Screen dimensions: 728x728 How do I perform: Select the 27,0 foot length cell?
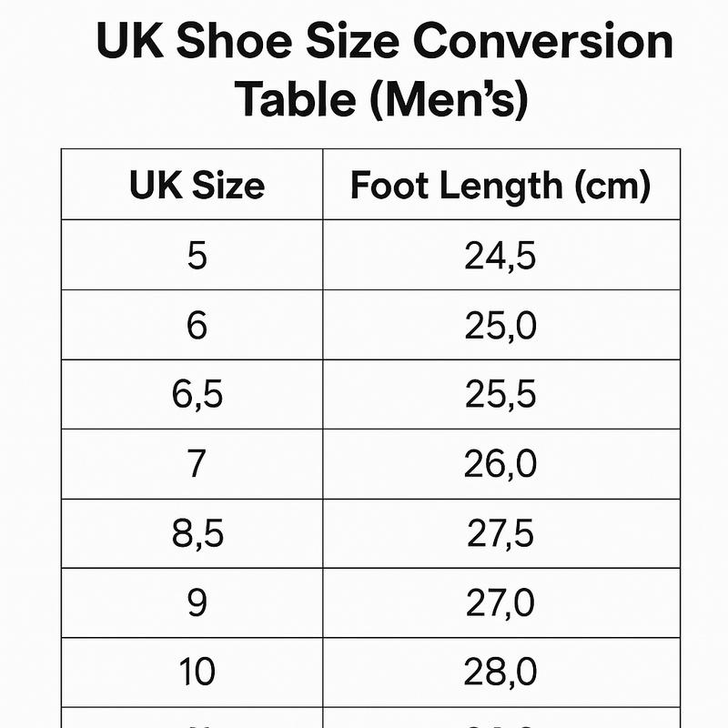pyautogui.click(x=501, y=602)
